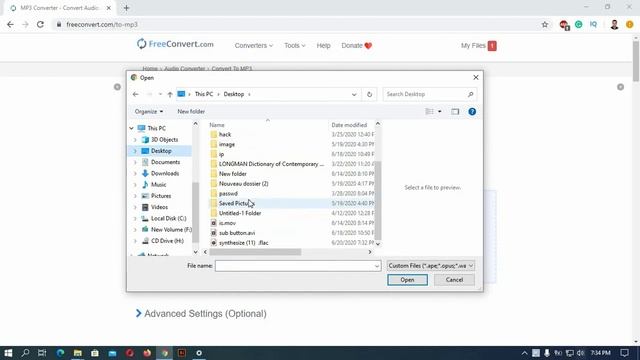Select Music in the navigation tree
640x360 pixels.
[158, 184]
